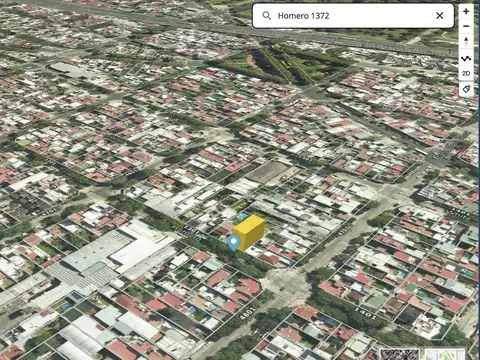The height and width of the screenshot is (360, 480).
Task: Click the search magnifier icon
Action: (x=266, y=16)
